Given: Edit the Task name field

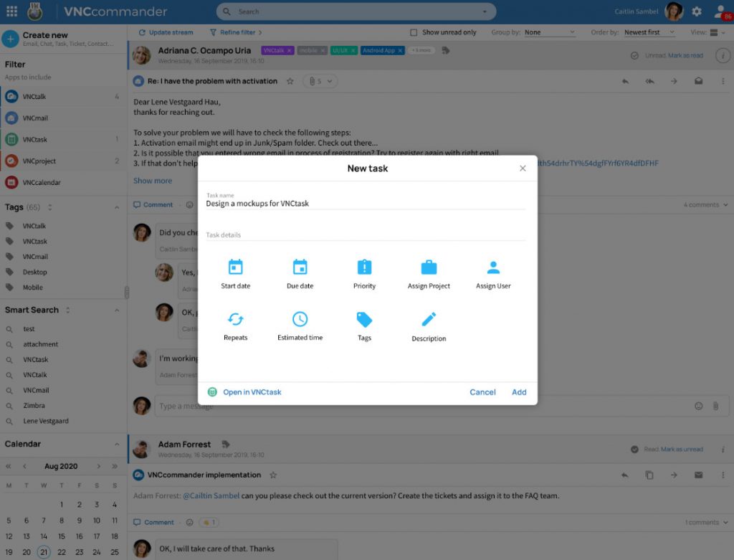Looking at the screenshot, I should 366,203.
